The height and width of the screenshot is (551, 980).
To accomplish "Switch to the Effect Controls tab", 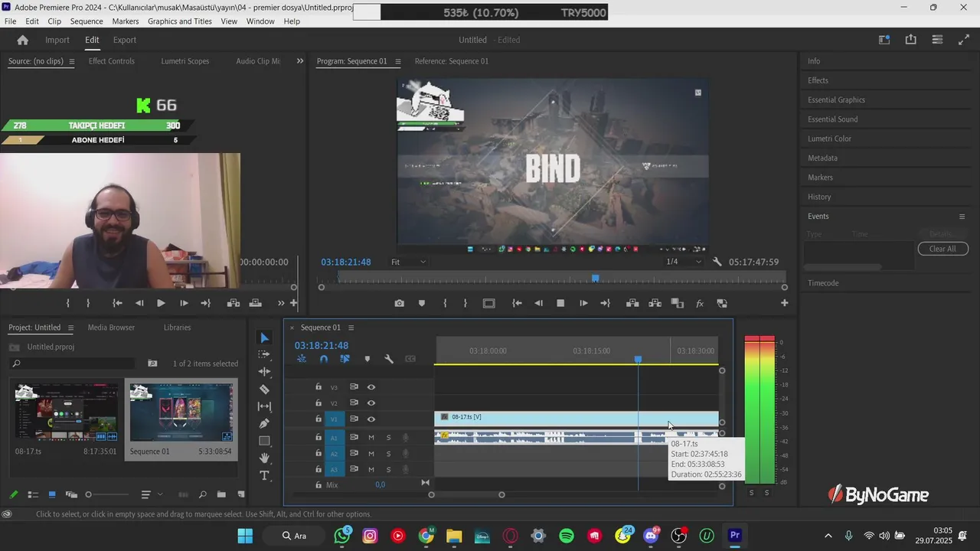I will 111,61.
